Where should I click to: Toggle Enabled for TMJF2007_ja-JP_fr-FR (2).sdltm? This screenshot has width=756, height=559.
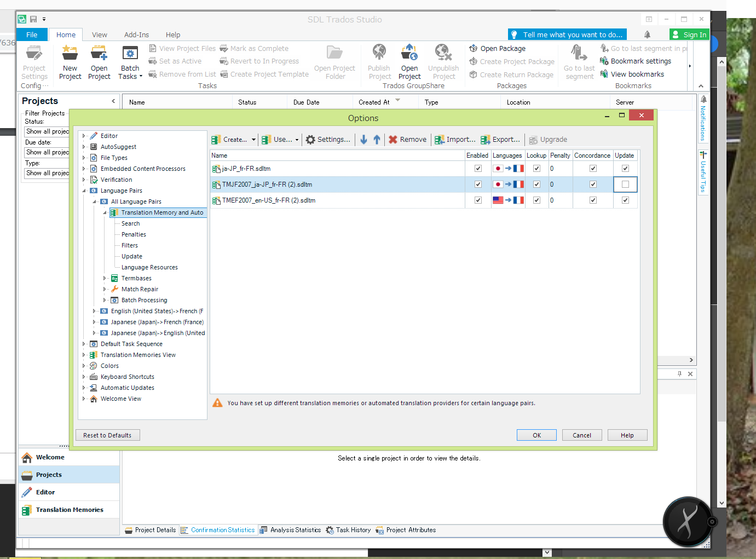pos(478,185)
